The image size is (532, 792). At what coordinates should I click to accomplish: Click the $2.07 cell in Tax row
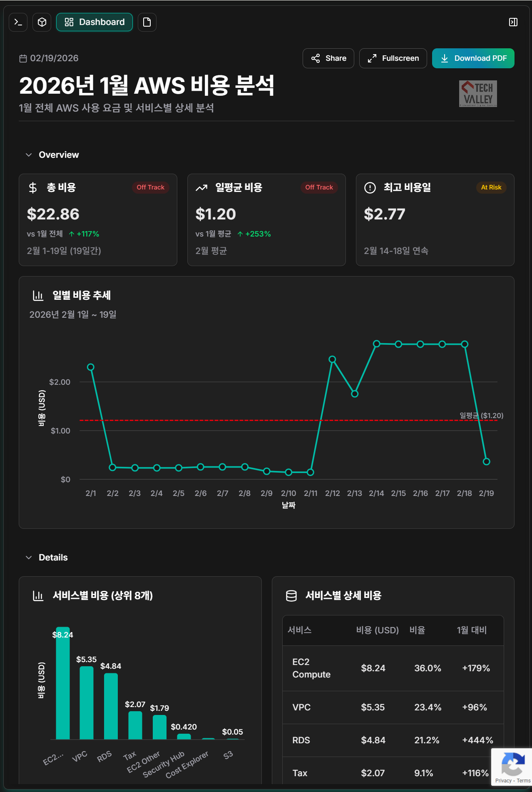pyautogui.click(x=373, y=773)
